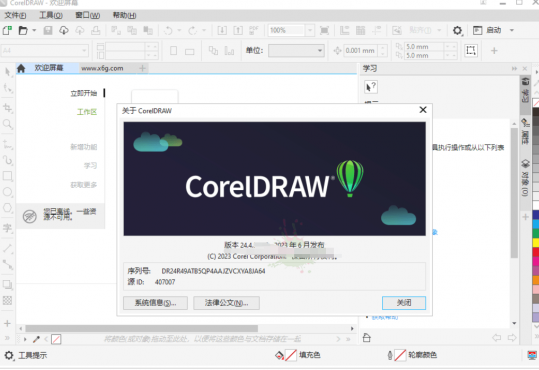Expand the Undo history arrow
Image resolution: width=539 pixels, height=370 pixels.
[x=179, y=31]
